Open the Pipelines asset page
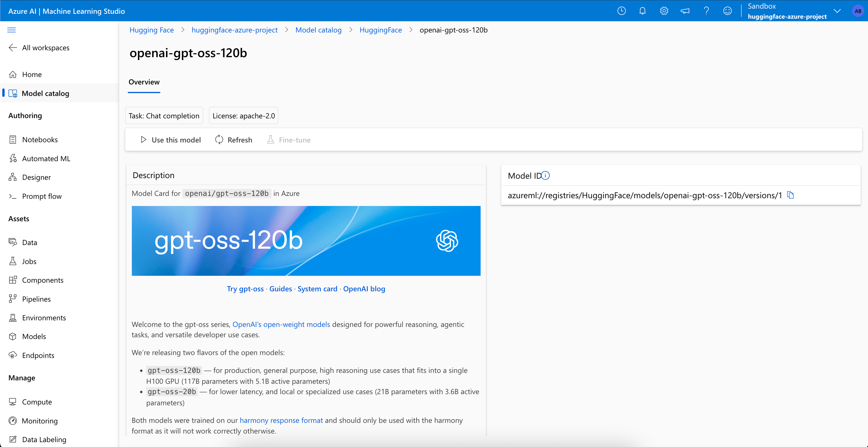This screenshot has height=447, width=868. click(36, 299)
